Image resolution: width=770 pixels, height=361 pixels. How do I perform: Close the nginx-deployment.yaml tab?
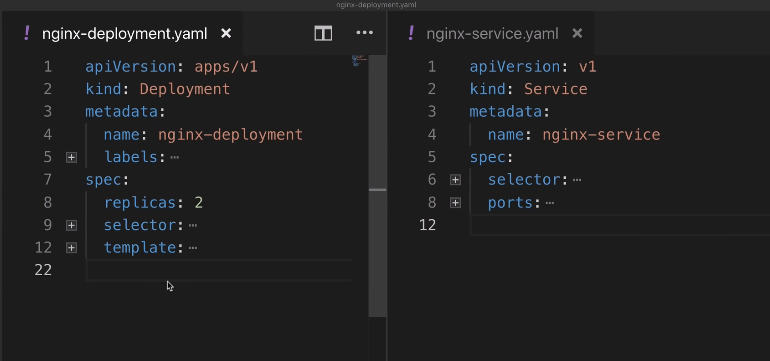click(226, 33)
